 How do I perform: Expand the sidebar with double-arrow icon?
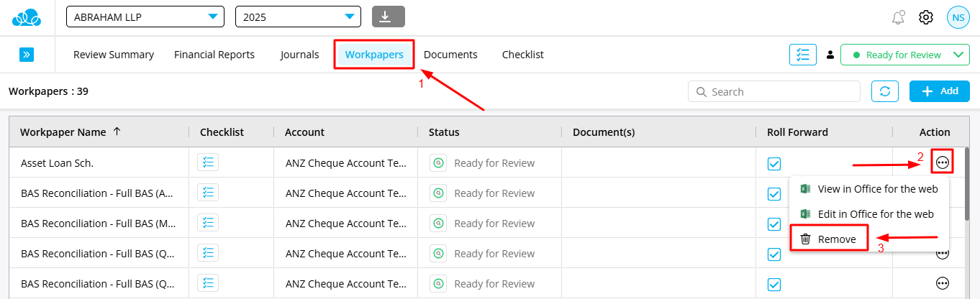point(27,55)
